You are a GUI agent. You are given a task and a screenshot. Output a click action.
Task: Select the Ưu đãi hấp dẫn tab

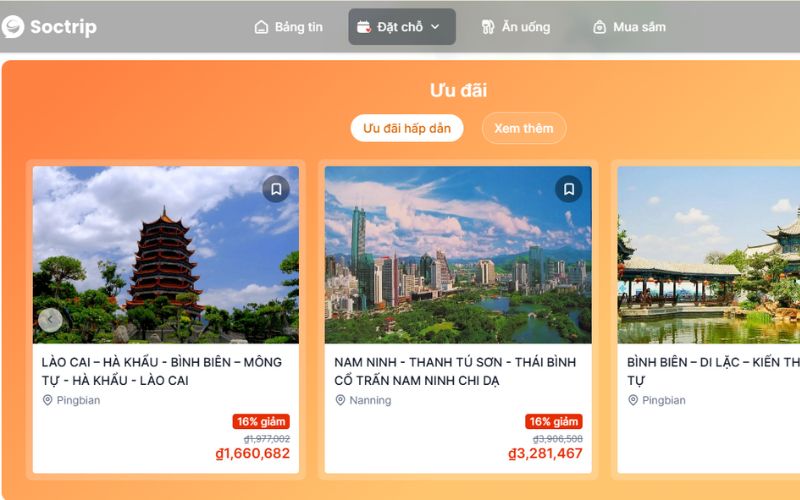407,128
